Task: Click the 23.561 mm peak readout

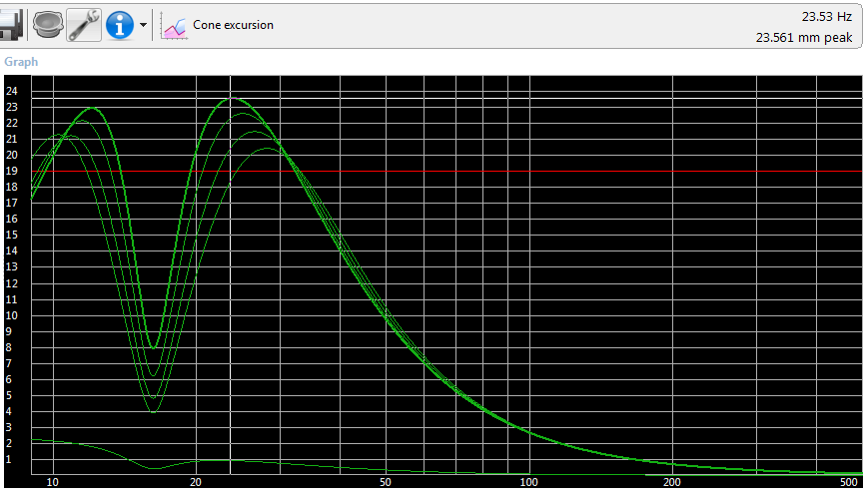Action: 804,38
